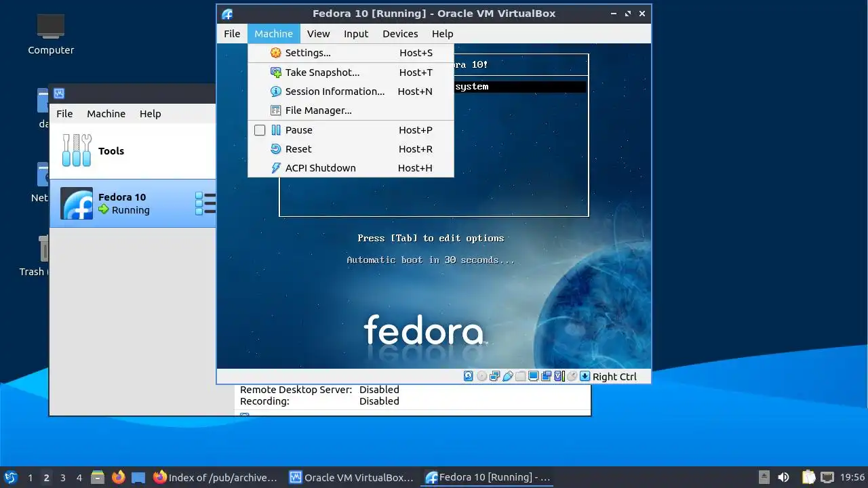Choose Take Snapshot from the Machine menu
This screenshot has height=488, width=868.
(351, 73)
